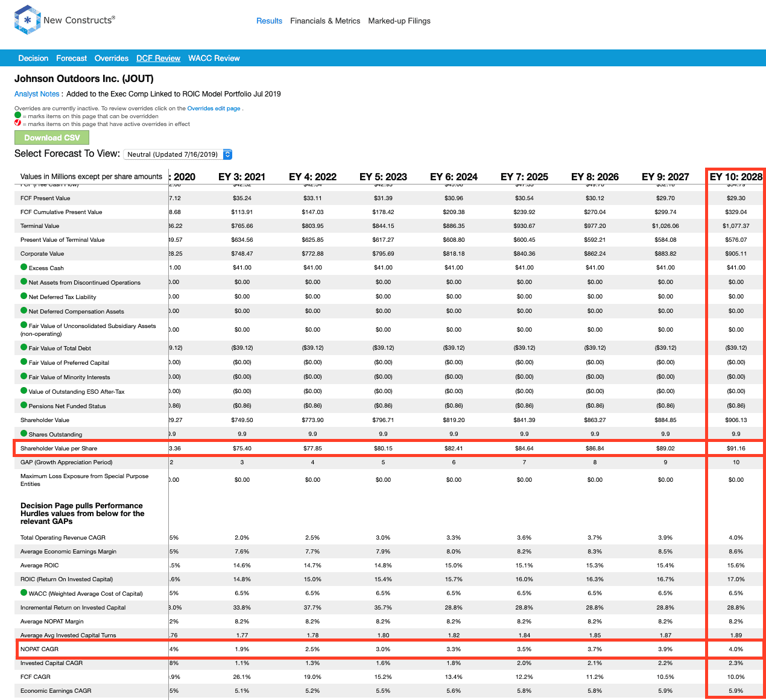Click the Incremental Return on Invested Capital label

coord(73,608)
